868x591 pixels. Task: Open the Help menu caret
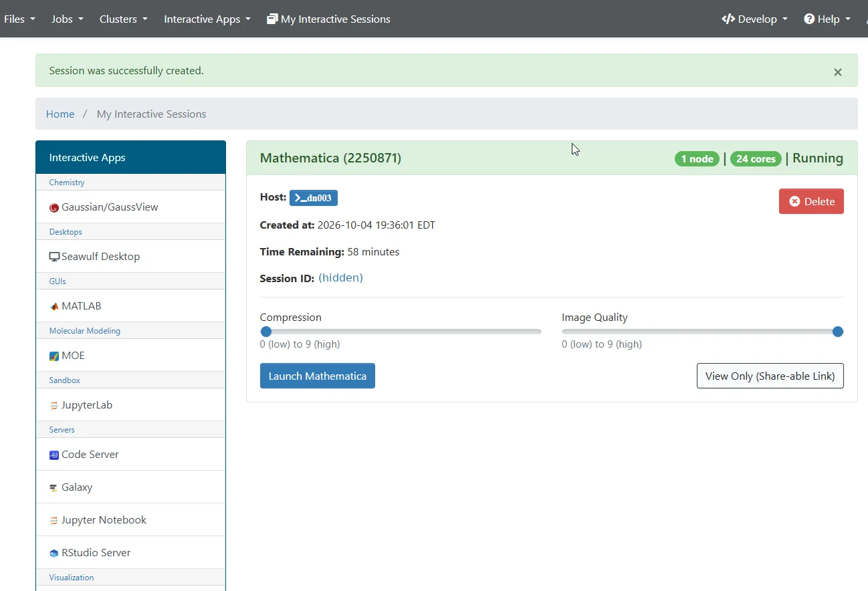coord(848,19)
